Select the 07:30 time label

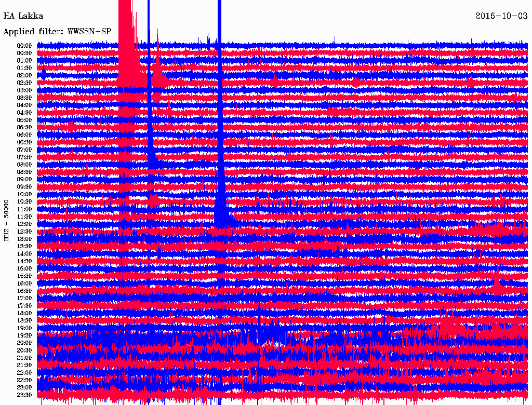(x=24, y=157)
